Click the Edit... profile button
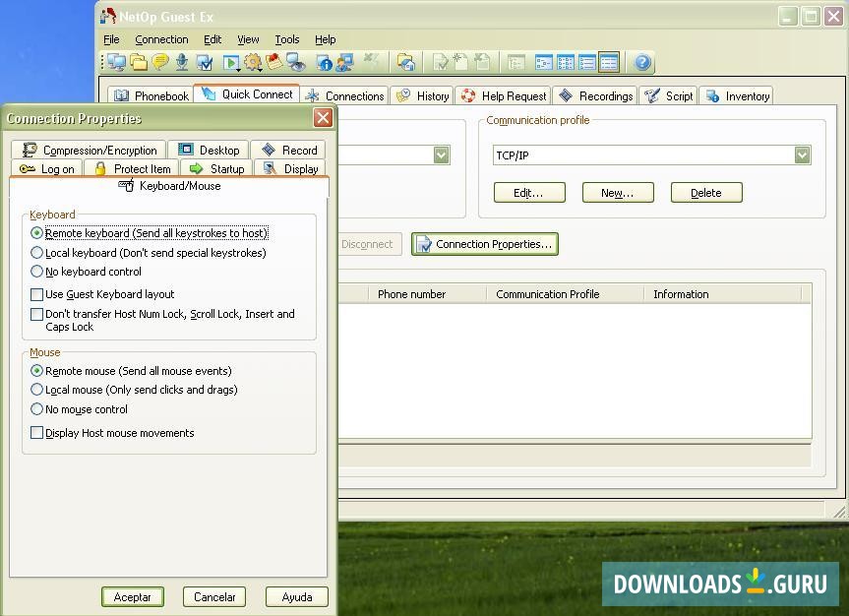Viewport: 849px width, 616px height. [529, 193]
